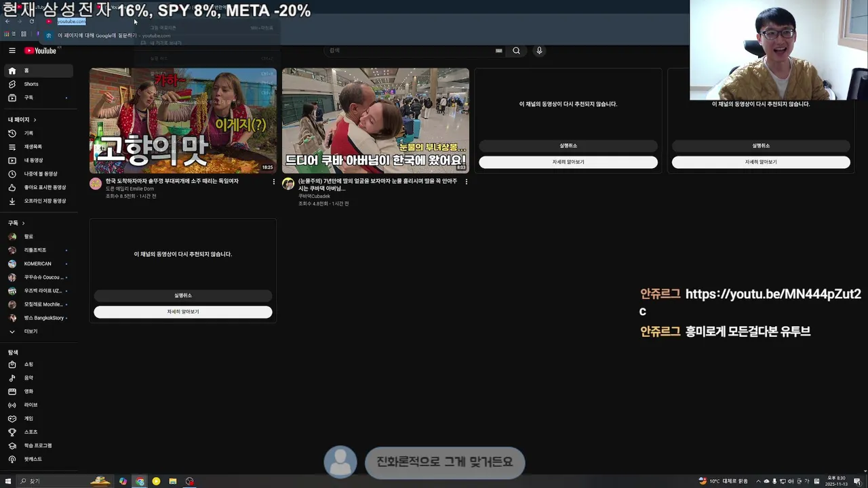Viewport: 868px width, 488px height.
Task: Reload the page in the browser
Action: pos(31,22)
